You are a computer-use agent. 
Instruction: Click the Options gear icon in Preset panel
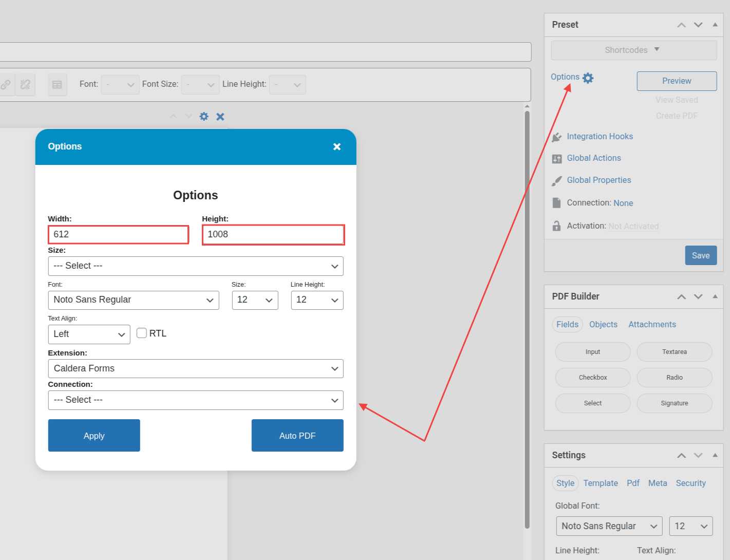tap(588, 78)
